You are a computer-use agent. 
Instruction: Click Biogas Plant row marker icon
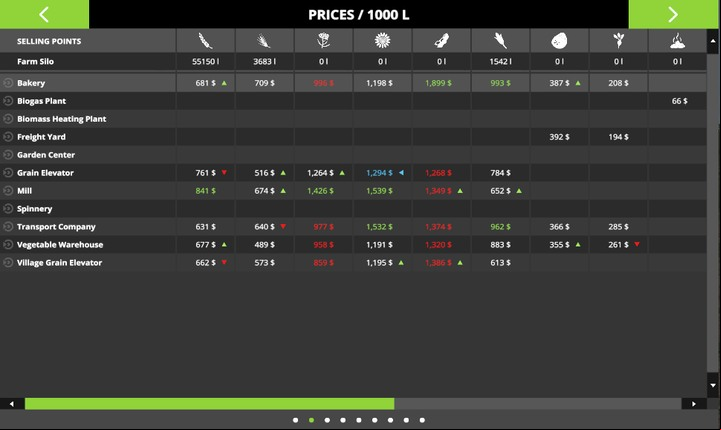tap(8, 101)
